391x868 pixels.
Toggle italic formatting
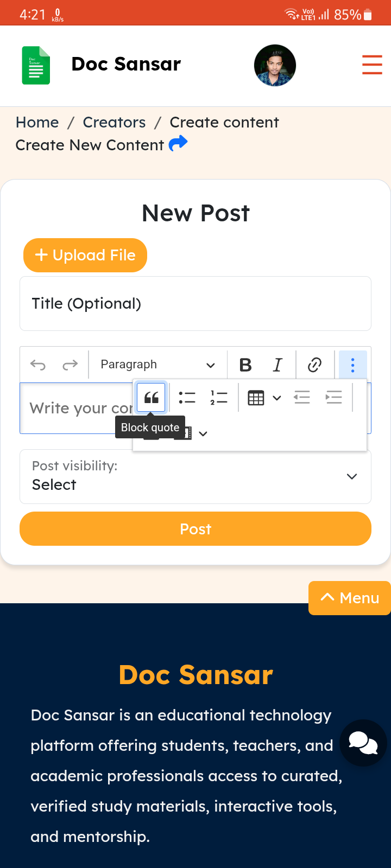pyautogui.click(x=278, y=365)
